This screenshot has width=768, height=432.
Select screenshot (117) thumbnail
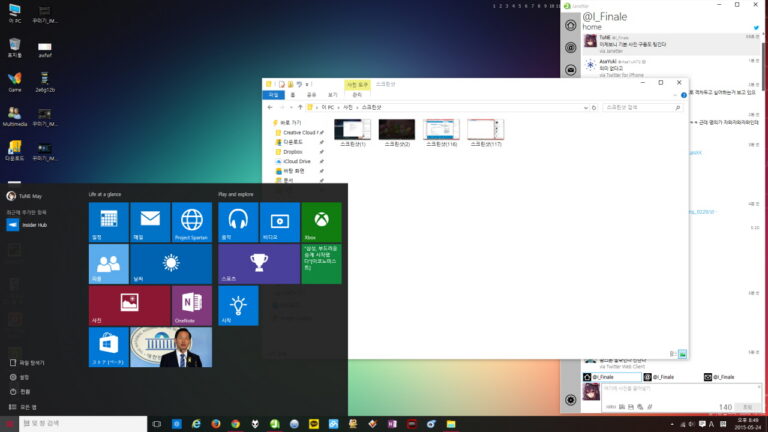(485, 133)
